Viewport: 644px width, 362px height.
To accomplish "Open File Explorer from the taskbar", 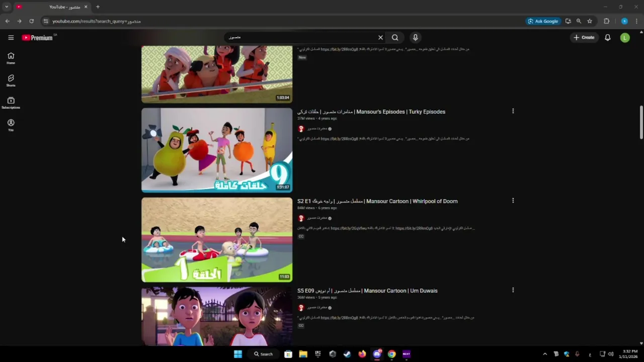I will pyautogui.click(x=303, y=354).
